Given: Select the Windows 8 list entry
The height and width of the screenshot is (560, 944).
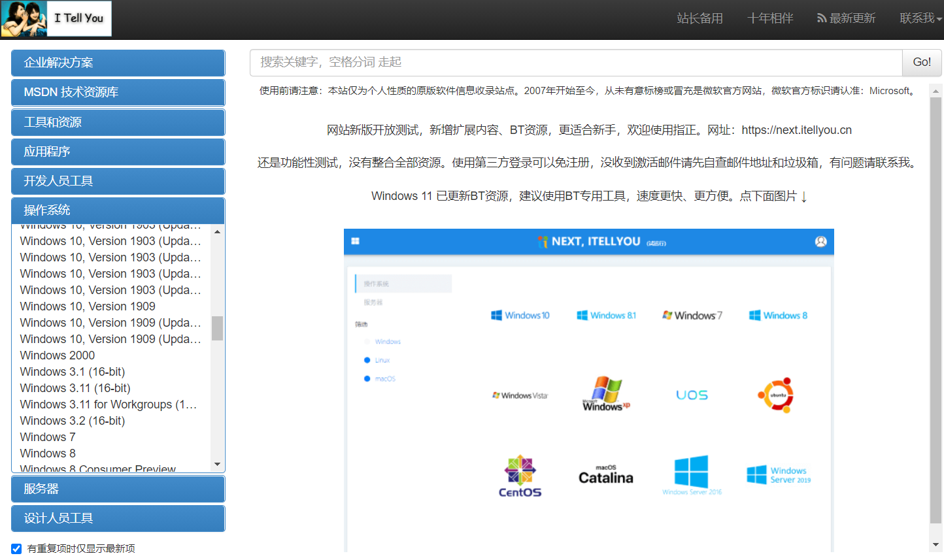Looking at the screenshot, I should click(x=48, y=453).
